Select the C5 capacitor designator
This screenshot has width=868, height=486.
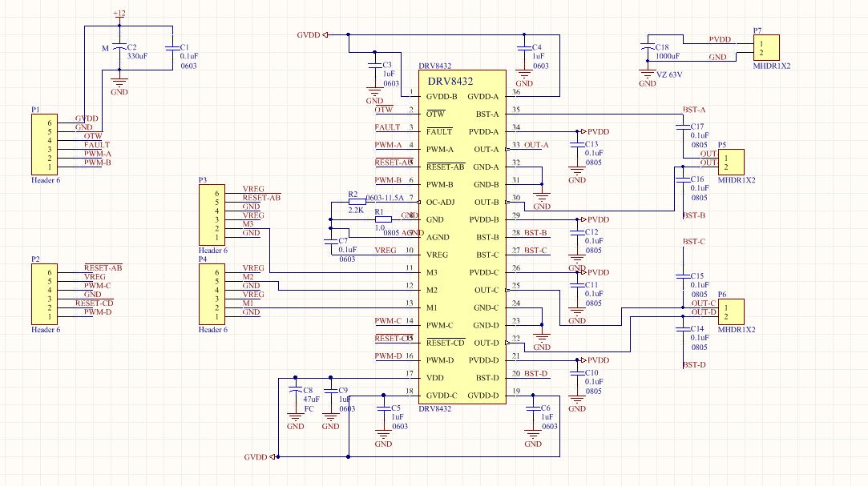[x=396, y=408]
